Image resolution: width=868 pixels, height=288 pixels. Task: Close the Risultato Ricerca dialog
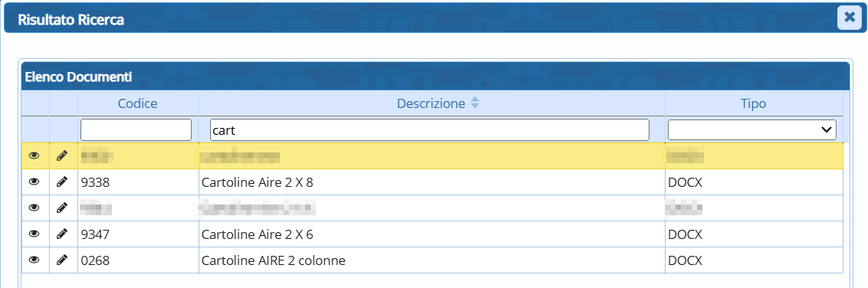coord(849,18)
